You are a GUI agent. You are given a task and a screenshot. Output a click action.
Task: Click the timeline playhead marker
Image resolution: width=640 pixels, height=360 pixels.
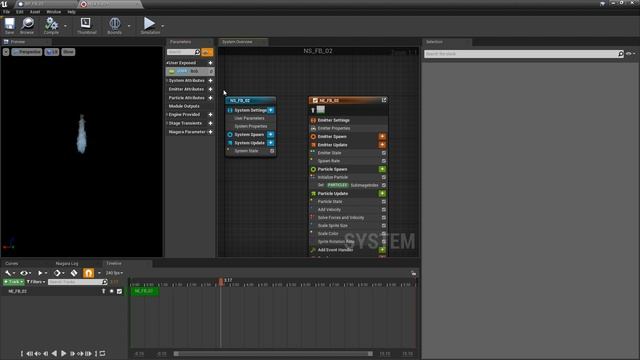click(x=221, y=282)
